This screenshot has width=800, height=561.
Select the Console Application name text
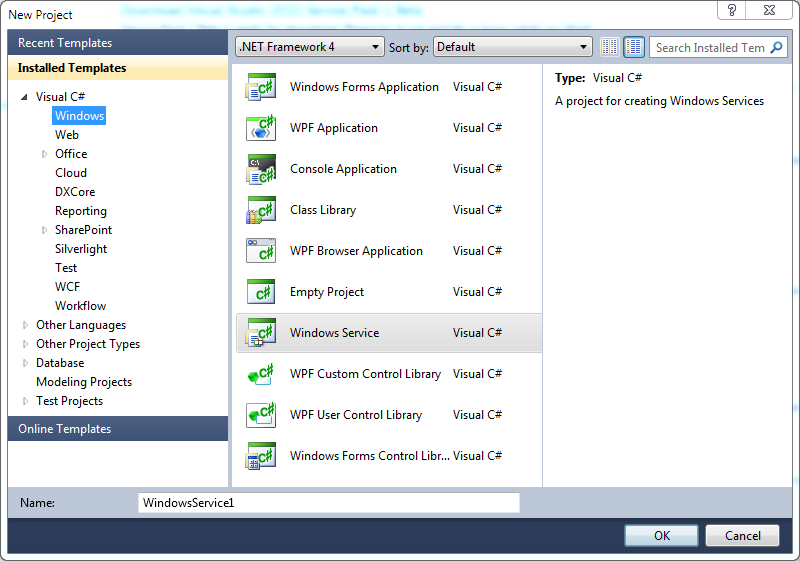click(343, 169)
